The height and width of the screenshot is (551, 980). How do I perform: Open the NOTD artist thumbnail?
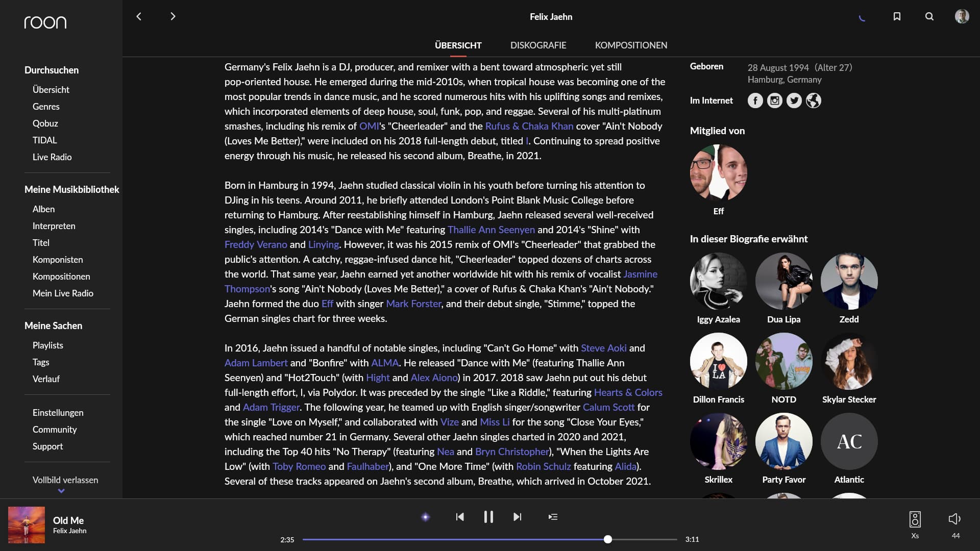coord(783,361)
